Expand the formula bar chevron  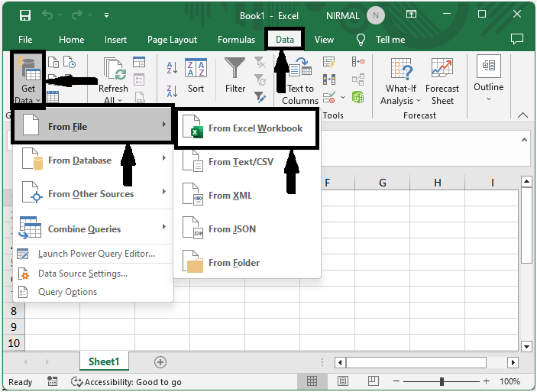[x=524, y=140]
